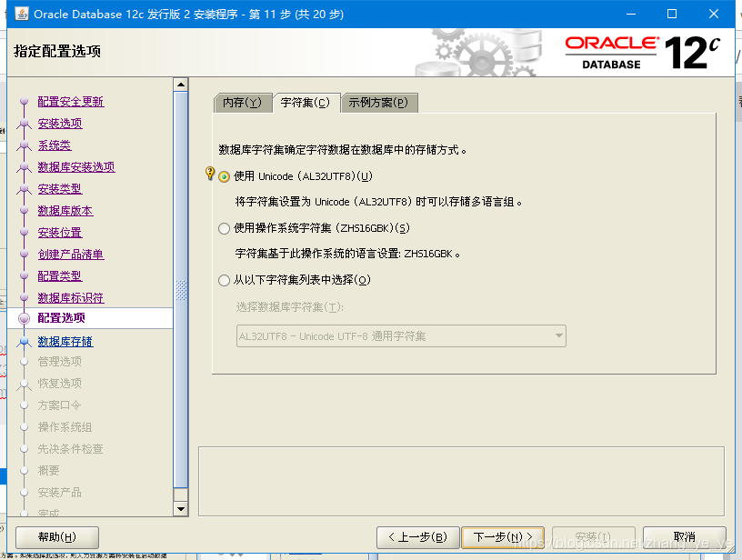Viewport: 742px width, 560px height.
Task: Minimize the Oracle installer window
Action: pyautogui.click(x=631, y=14)
